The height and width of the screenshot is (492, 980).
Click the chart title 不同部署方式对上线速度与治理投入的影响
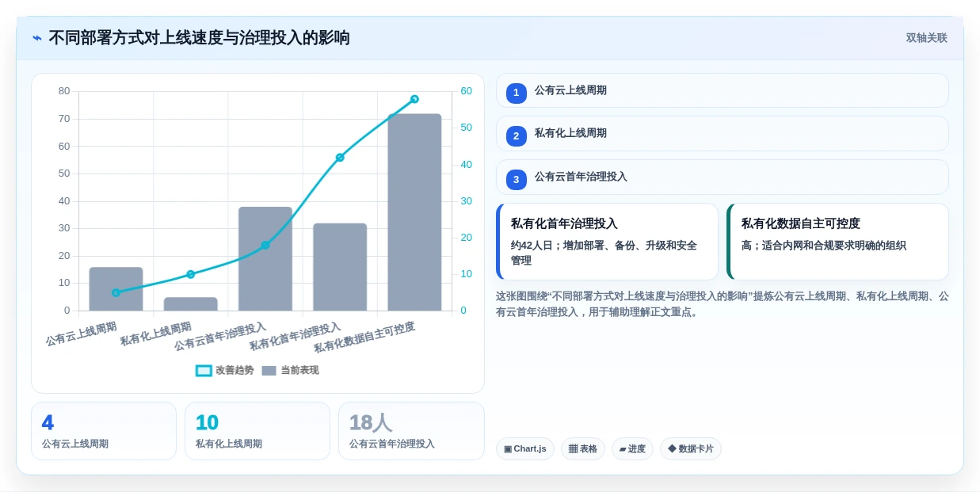pyautogui.click(x=199, y=38)
